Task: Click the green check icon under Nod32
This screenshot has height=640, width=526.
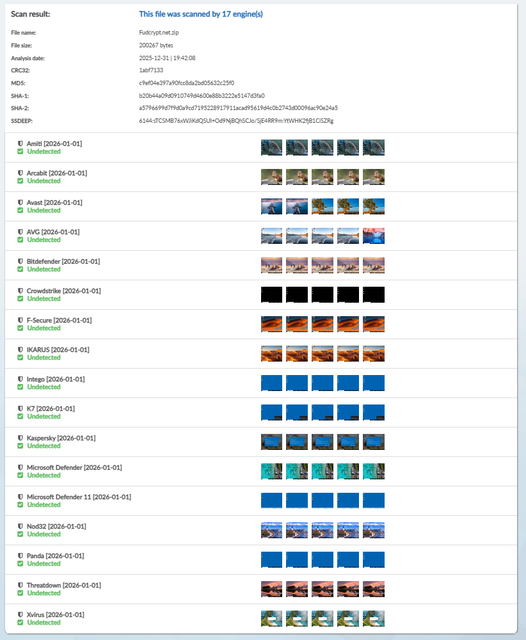Action: pos(20,534)
